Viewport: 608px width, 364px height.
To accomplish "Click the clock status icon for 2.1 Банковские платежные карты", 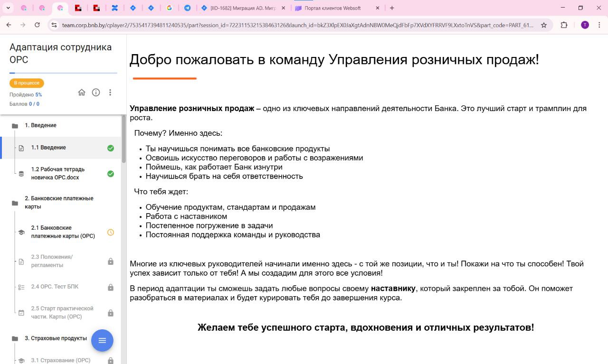I will pos(111,233).
